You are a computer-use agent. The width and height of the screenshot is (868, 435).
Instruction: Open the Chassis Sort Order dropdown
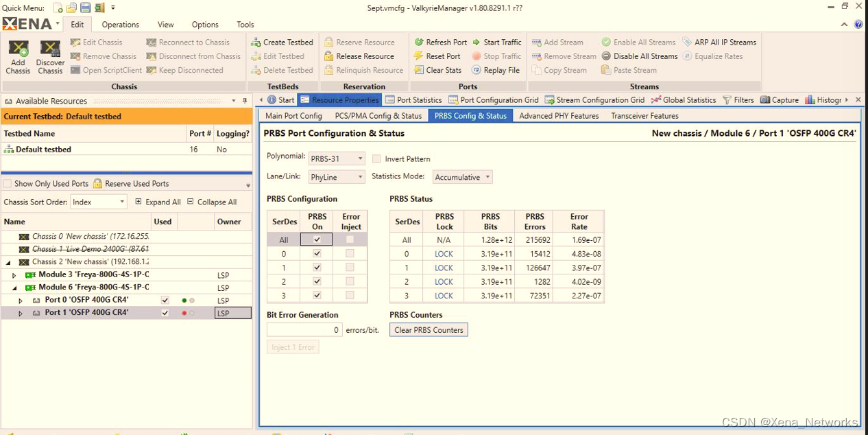99,202
